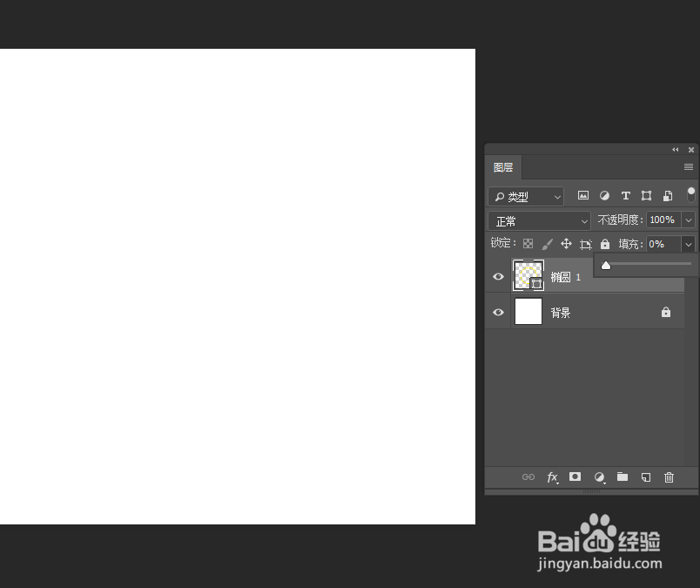Expand the 填充 fill slider arrow
The image size is (700, 588).
[x=689, y=245]
